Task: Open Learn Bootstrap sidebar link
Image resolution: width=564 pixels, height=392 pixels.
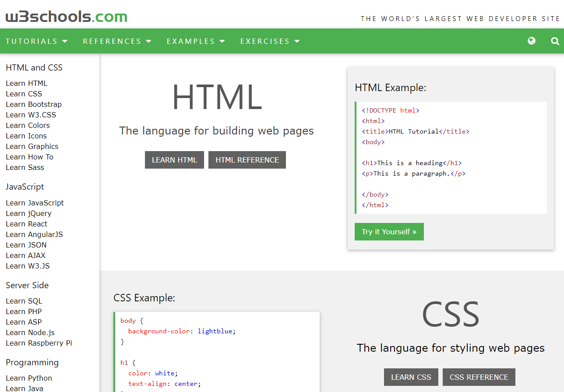Action: tap(34, 104)
